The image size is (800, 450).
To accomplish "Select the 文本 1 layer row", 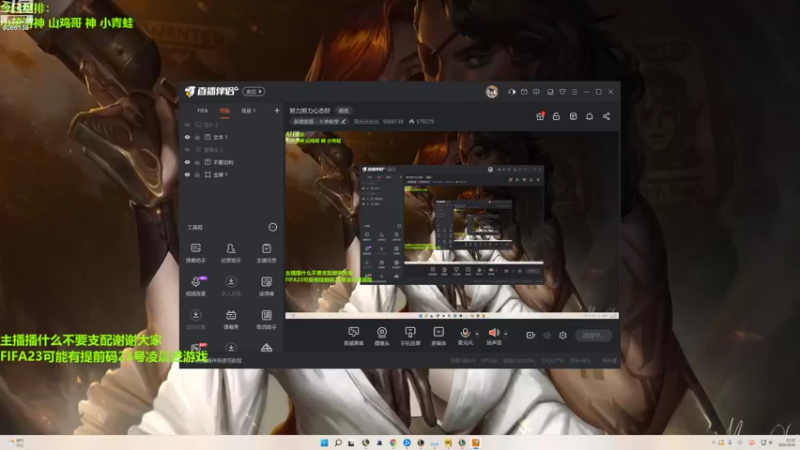I will (233, 137).
